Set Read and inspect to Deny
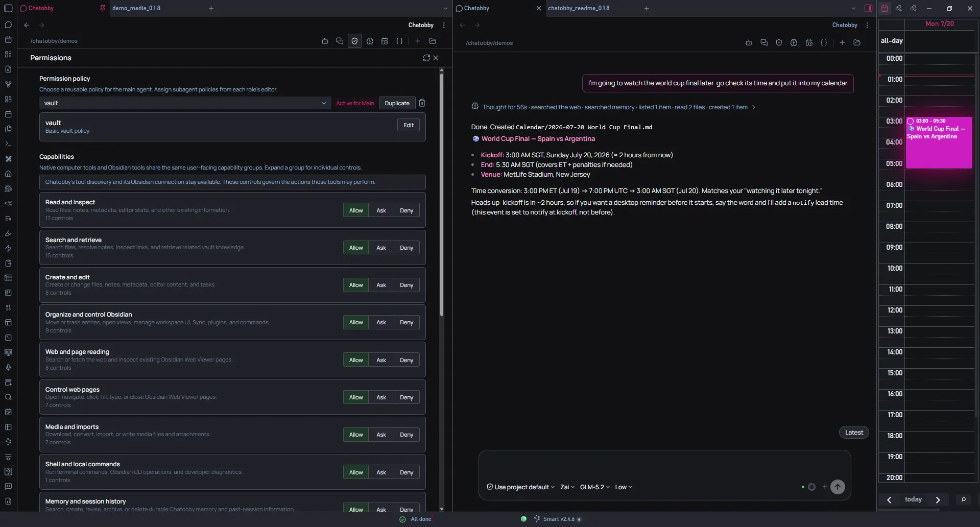This screenshot has width=980, height=527. pyautogui.click(x=407, y=210)
